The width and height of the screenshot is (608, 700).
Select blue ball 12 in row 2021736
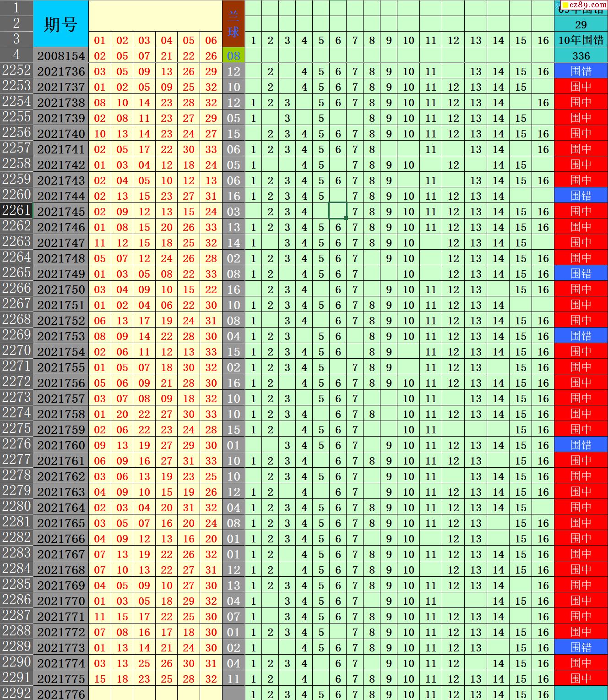233,71
